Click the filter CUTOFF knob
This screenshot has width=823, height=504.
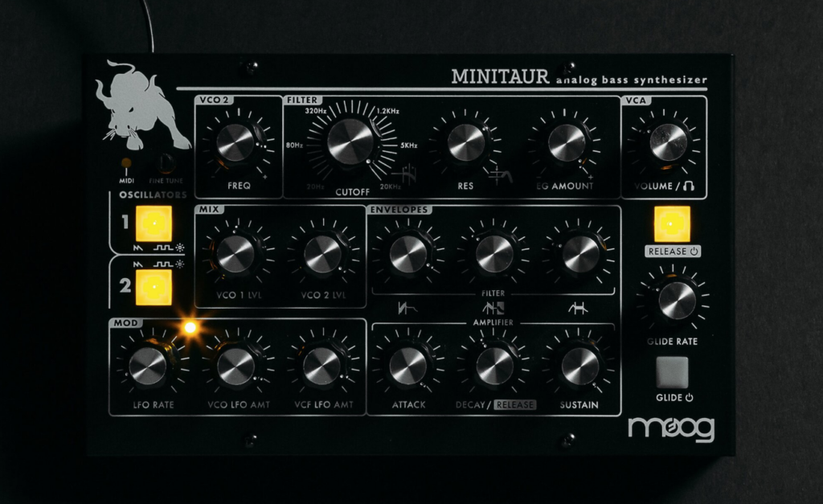click(x=350, y=141)
